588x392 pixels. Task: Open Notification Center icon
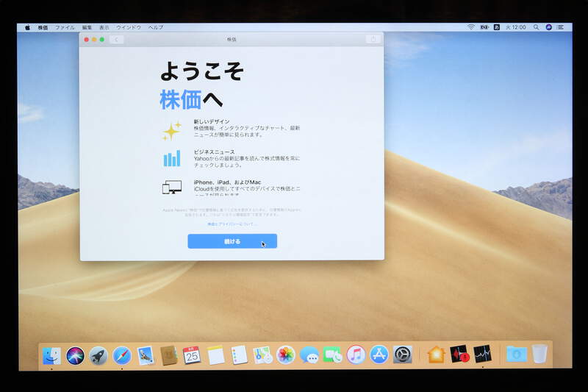(x=560, y=27)
